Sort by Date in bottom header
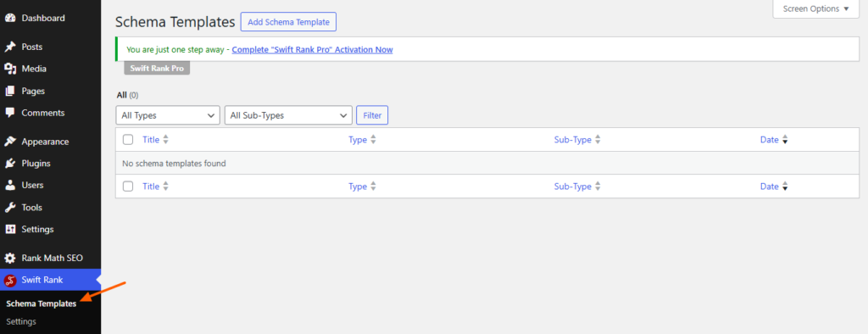This screenshot has width=868, height=334. (770, 186)
